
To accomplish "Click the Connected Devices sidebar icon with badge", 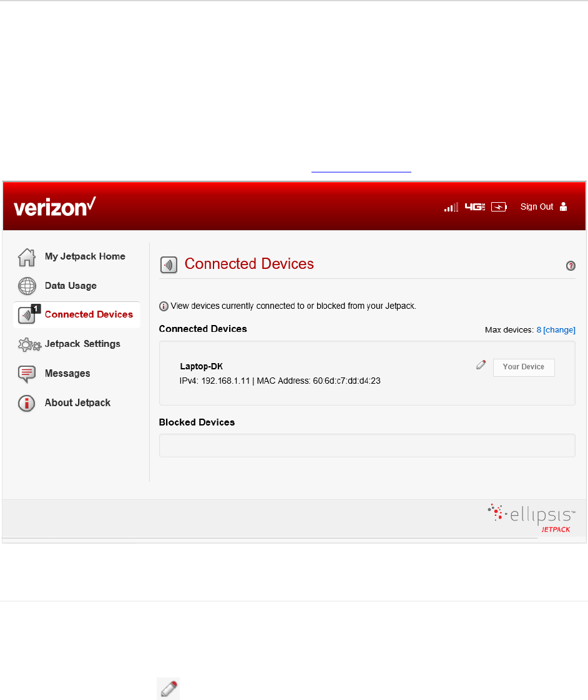I will tap(29, 314).
